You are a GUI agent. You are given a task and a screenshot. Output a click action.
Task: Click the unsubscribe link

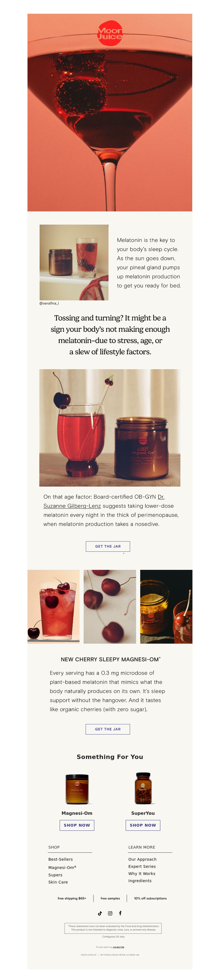click(118, 947)
